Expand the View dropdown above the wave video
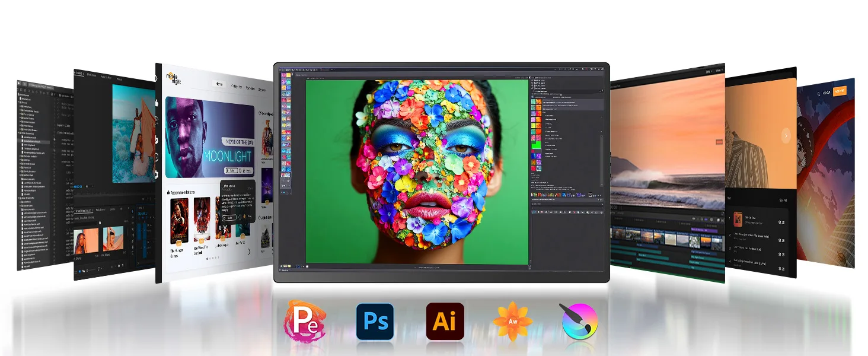Screen dimensions: 868x356 [718, 71]
